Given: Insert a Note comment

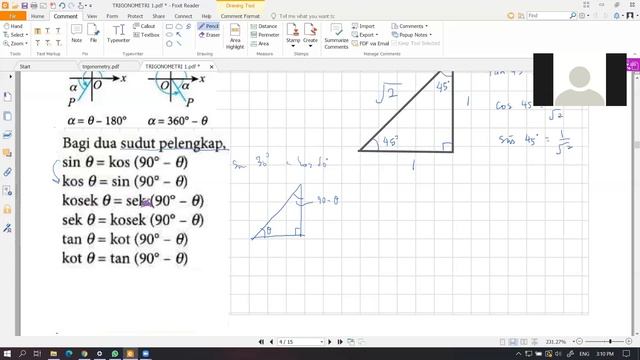Looking at the screenshot, I should (x=76, y=33).
